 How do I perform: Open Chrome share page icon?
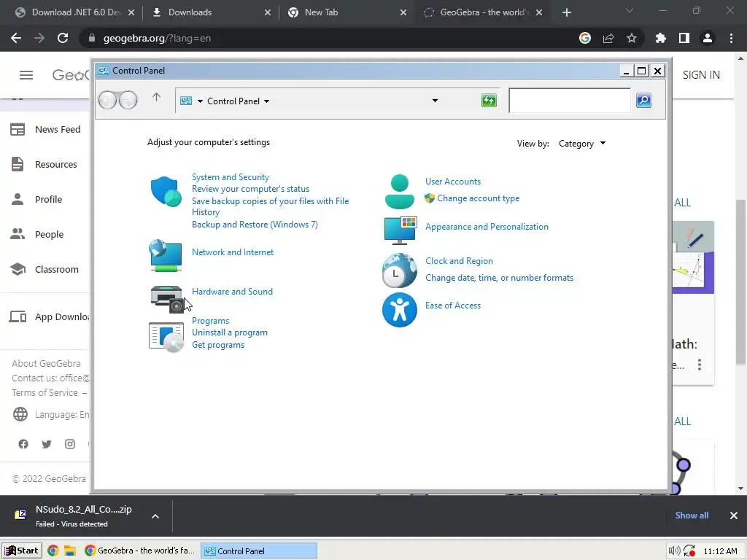608,38
